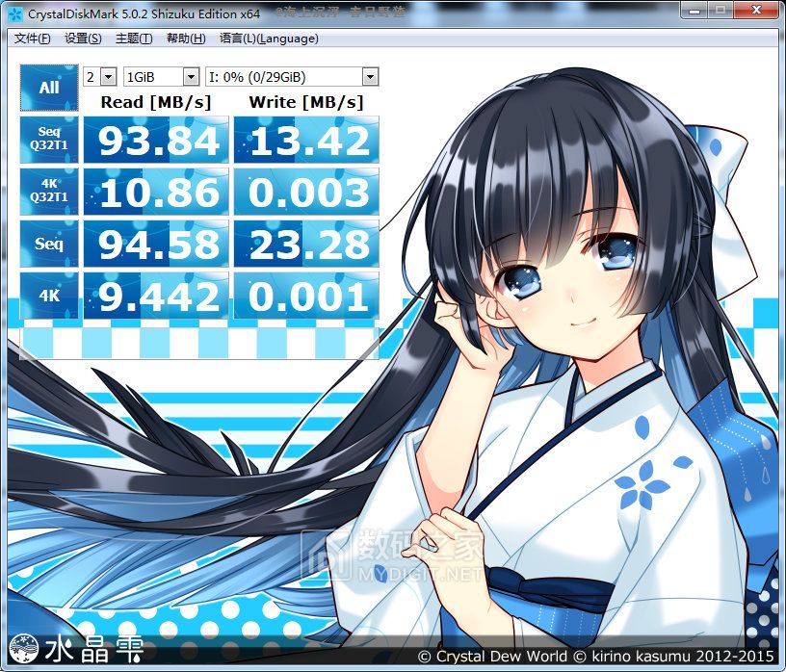Start the Seq Q32T1 benchmark
Image resolution: width=786 pixels, height=672 pixels.
[x=49, y=140]
